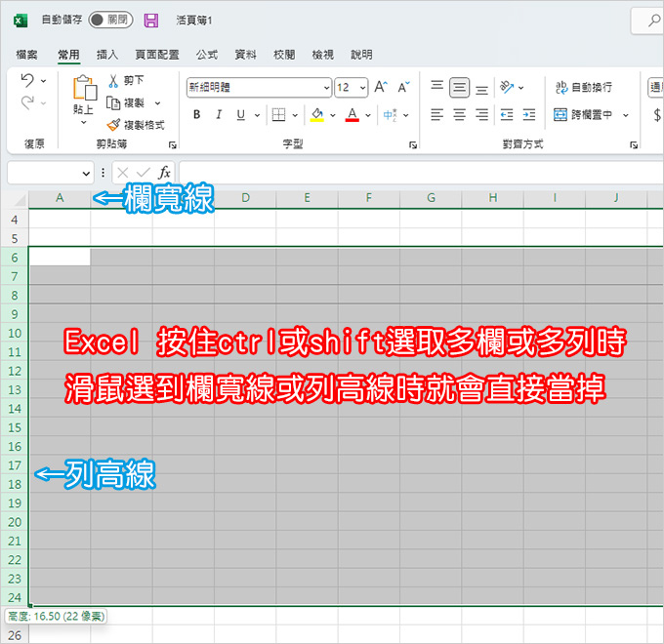Viewport: 664px width, 644px height.
Task: Open the Clipboard group dialog launcher
Action: 173,145
